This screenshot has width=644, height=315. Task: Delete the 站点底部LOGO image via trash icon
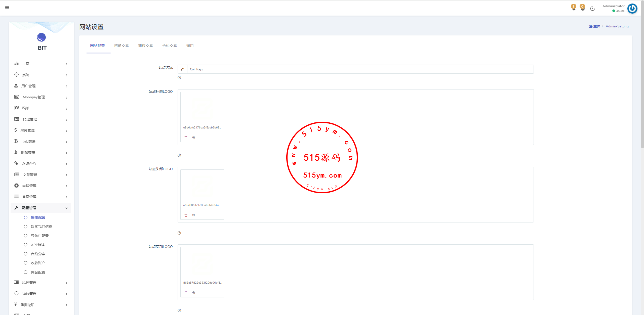click(186, 293)
